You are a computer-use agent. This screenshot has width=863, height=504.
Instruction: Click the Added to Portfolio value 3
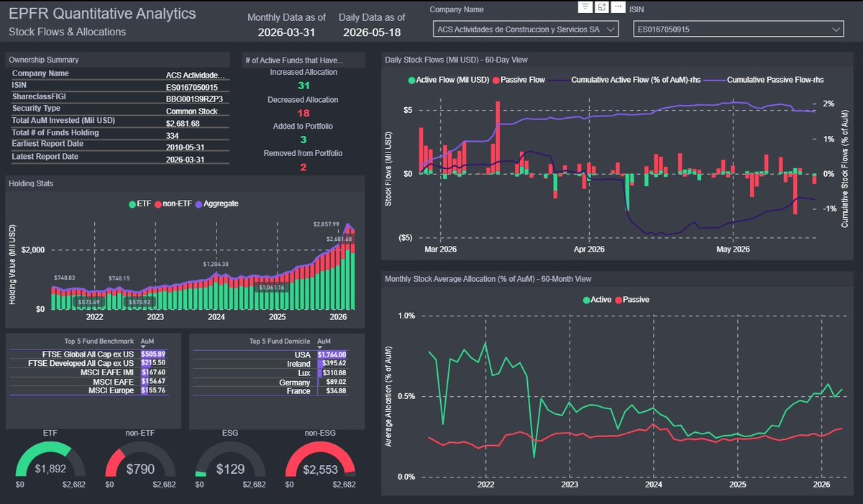click(303, 139)
